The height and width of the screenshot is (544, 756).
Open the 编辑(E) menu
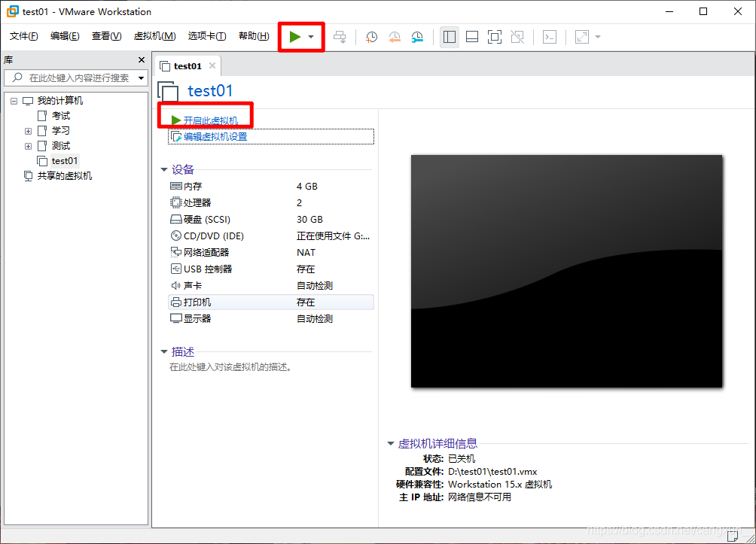pos(65,36)
